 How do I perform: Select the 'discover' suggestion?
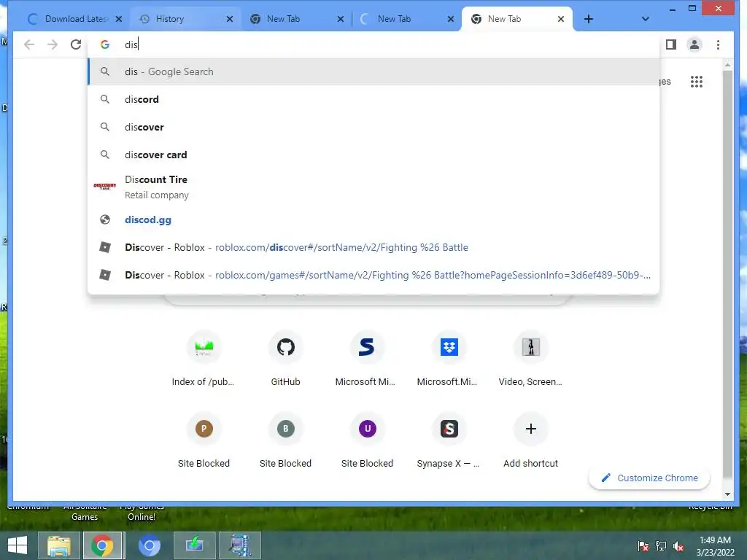(x=374, y=127)
